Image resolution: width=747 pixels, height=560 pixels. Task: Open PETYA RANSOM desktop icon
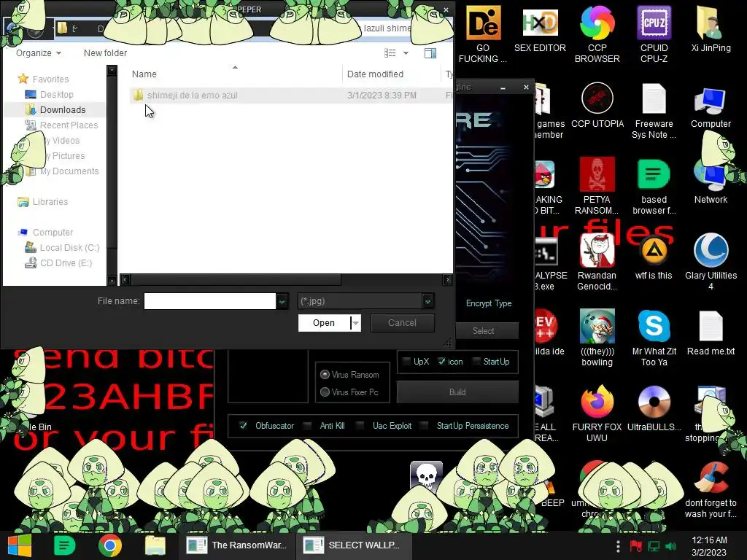(597, 186)
